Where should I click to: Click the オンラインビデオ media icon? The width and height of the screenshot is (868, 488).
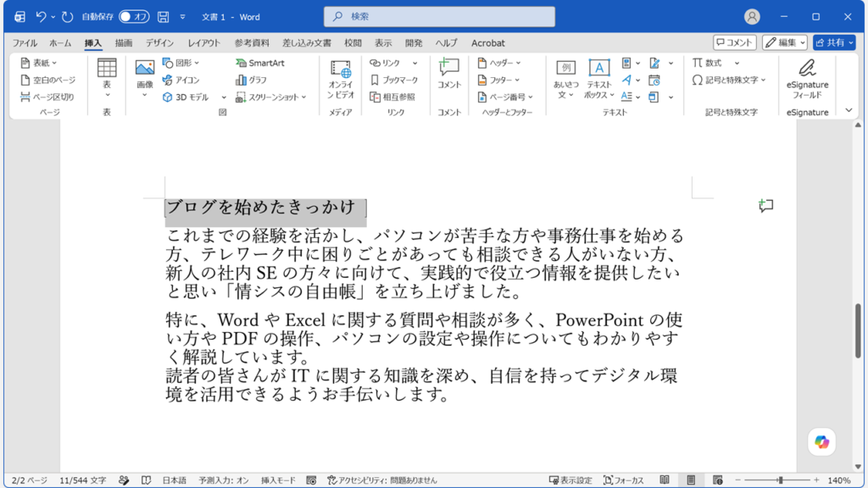(340, 70)
